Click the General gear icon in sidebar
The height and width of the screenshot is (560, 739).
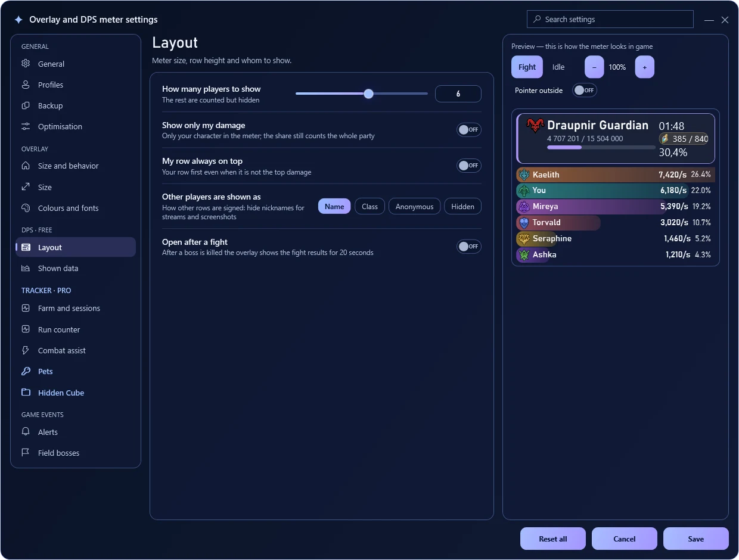(x=26, y=64)
